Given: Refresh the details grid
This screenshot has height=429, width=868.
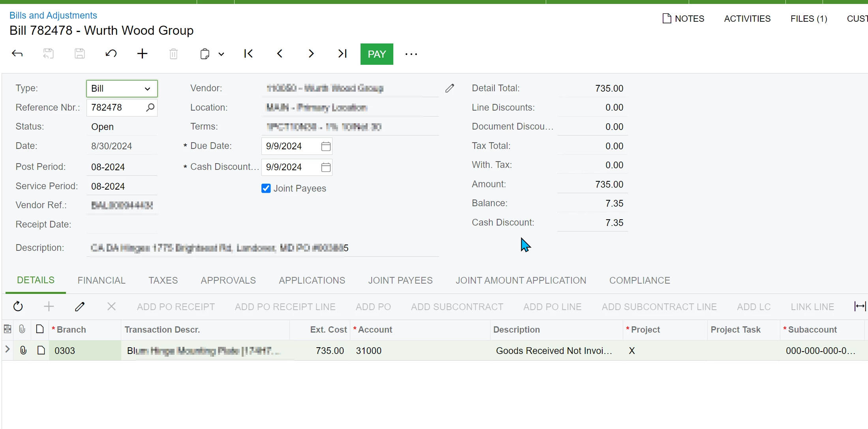Looking at the screenshot, I should [18, 307].
